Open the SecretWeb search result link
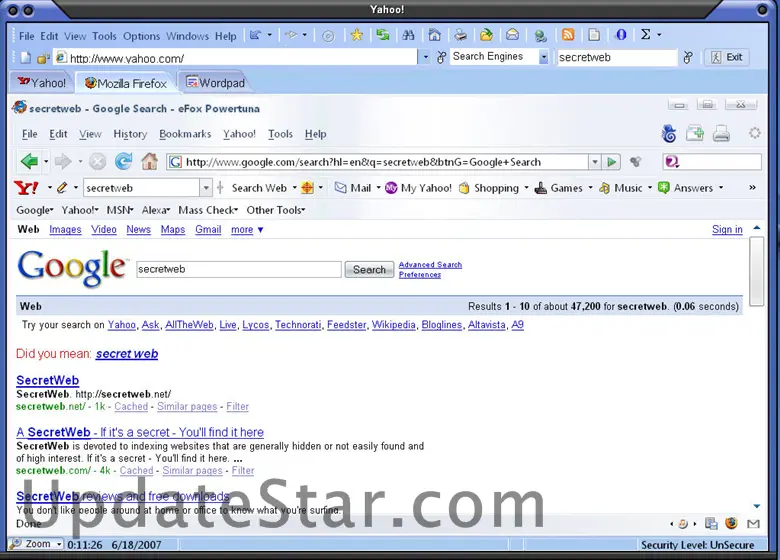The width and height of the screenshot is (780, 560). (47, 380)
